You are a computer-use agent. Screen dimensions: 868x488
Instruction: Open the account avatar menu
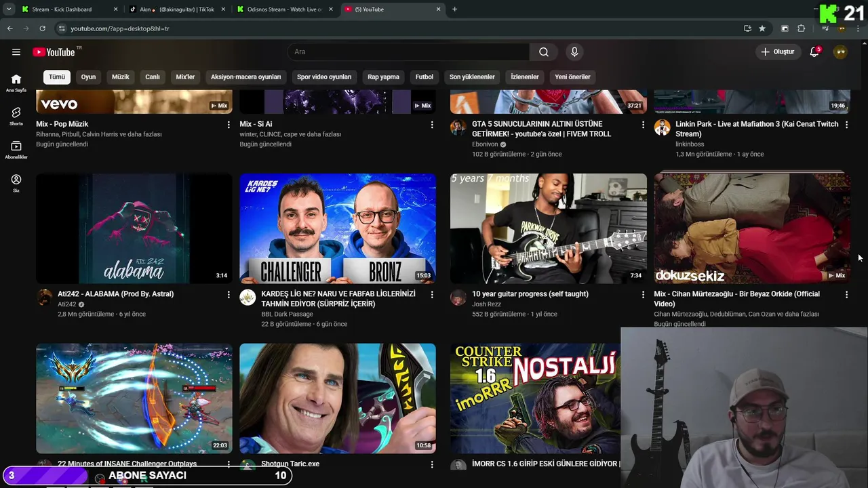[840, 52]
